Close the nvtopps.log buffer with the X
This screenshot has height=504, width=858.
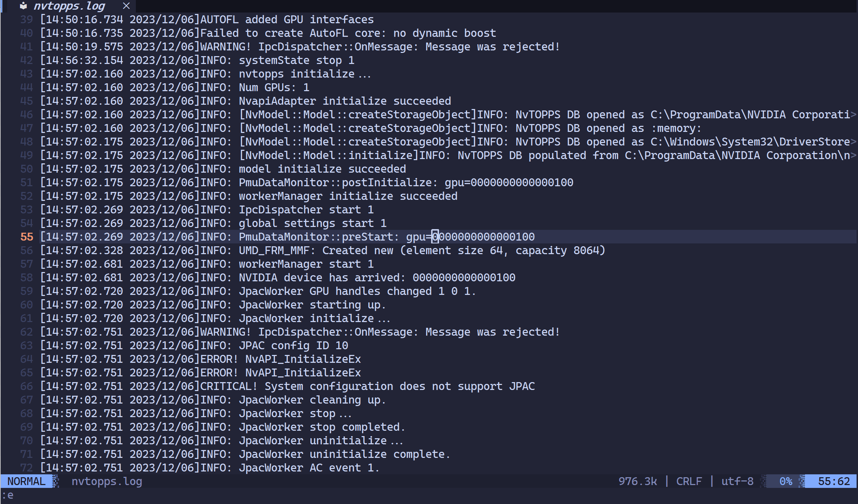126,6
